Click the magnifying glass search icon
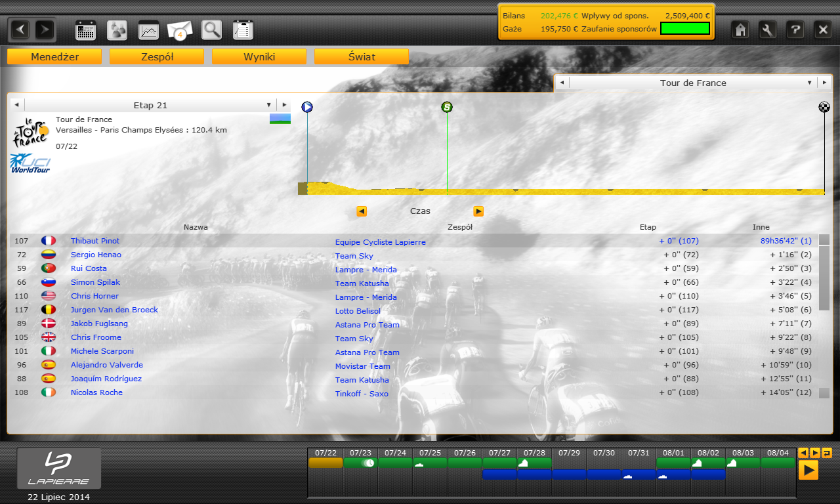Viewport: 840px width, 504px height. [x=211, y=30]
